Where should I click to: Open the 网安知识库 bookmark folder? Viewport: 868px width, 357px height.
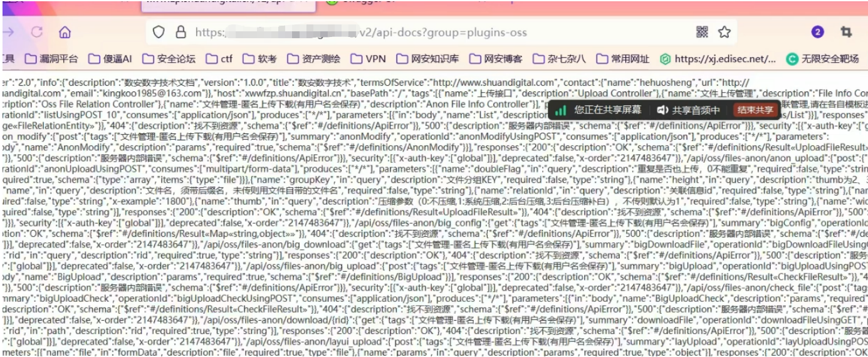click(x=427, y=59)
